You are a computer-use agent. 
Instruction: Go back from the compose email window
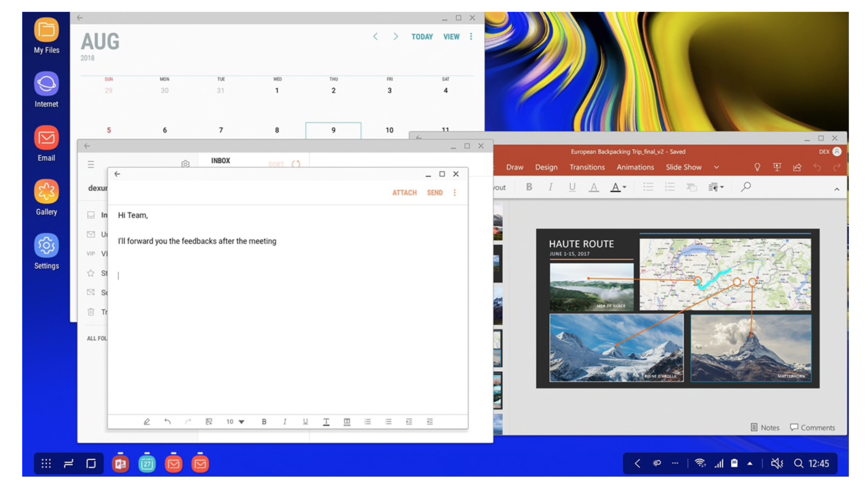point(117,174)
